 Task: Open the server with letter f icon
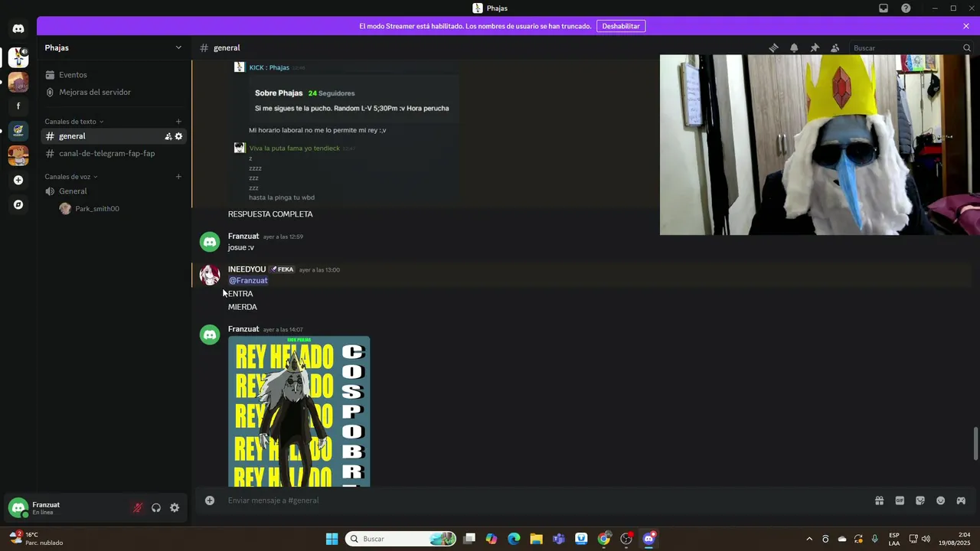pos(18,106)
